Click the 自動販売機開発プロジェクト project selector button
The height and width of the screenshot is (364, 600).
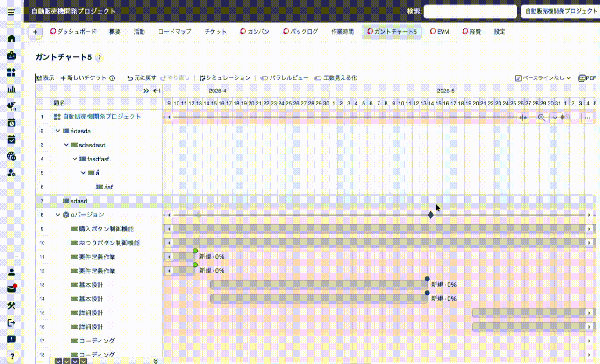pyautogui.click(x=560, y=11)
